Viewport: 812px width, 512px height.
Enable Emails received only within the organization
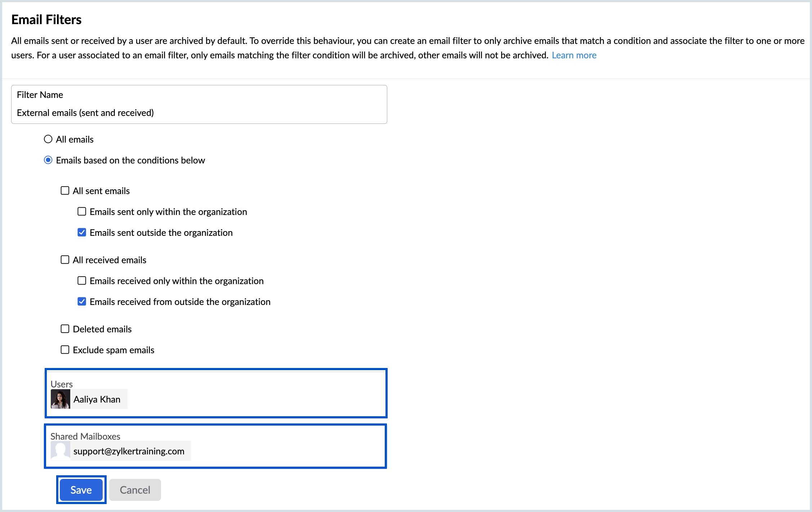coord(82,280)
